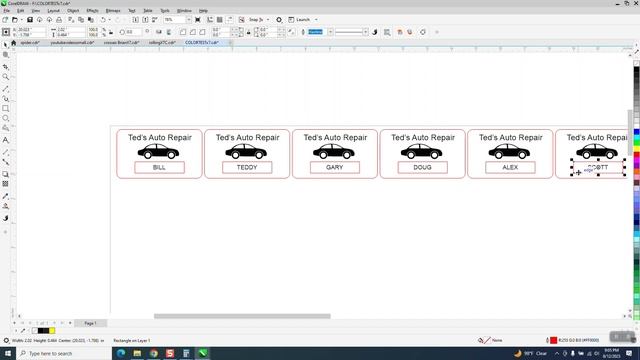Click the Copy icon in toolbar

point(81,20)
